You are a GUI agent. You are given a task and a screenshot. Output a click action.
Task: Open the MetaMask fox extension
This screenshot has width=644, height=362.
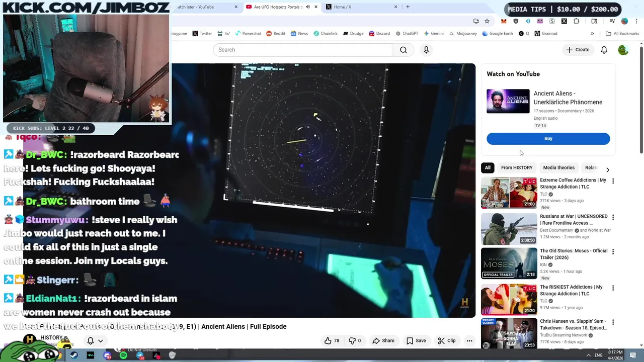[504, 21]
